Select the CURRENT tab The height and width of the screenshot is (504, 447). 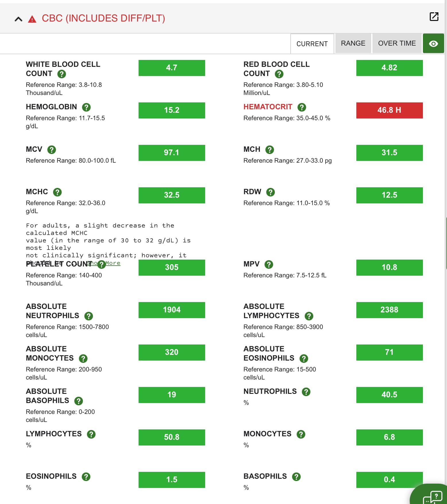point(312,44)
